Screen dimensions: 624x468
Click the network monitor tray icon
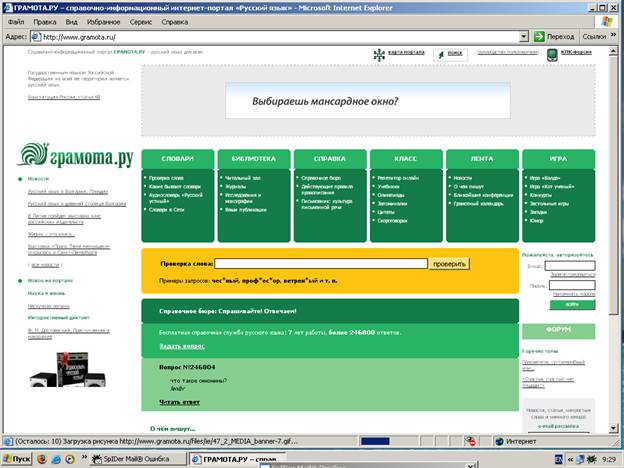coord(581,459)
